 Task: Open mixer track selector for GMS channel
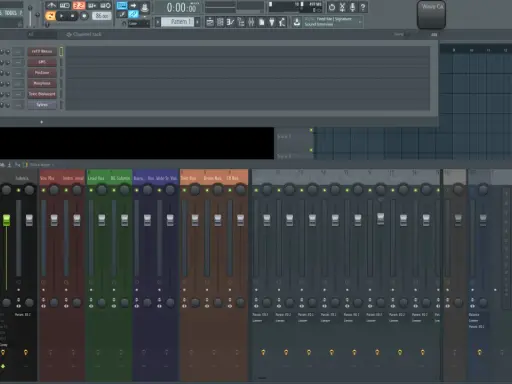click(x=18, y=62)
